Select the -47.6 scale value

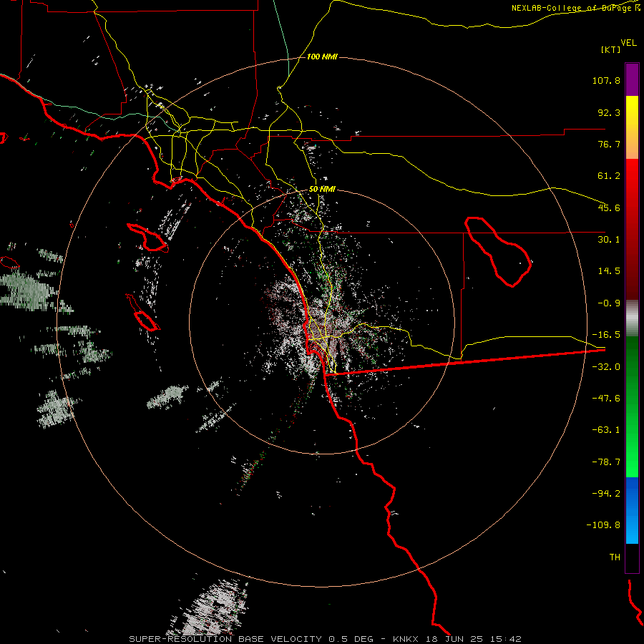[606, 399]
